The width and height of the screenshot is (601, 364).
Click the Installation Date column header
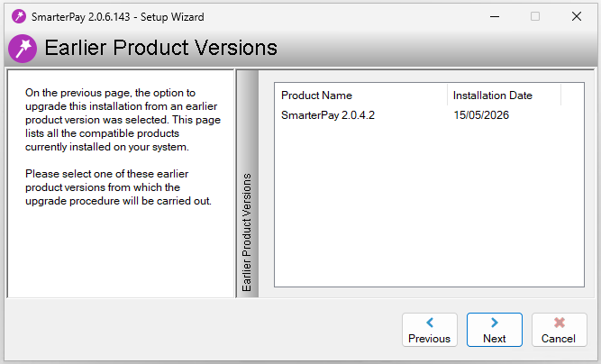click(504, 95)
